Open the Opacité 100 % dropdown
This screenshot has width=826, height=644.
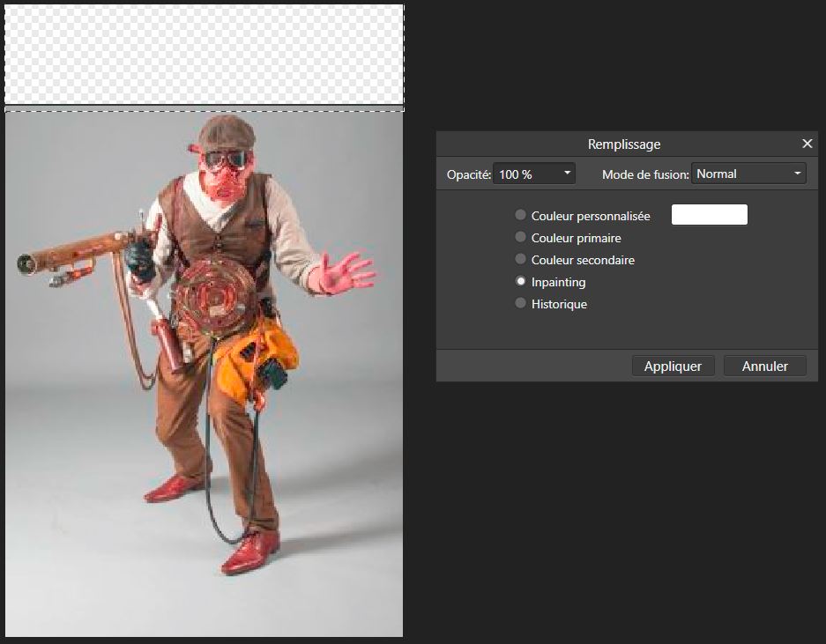click(533, 174)
